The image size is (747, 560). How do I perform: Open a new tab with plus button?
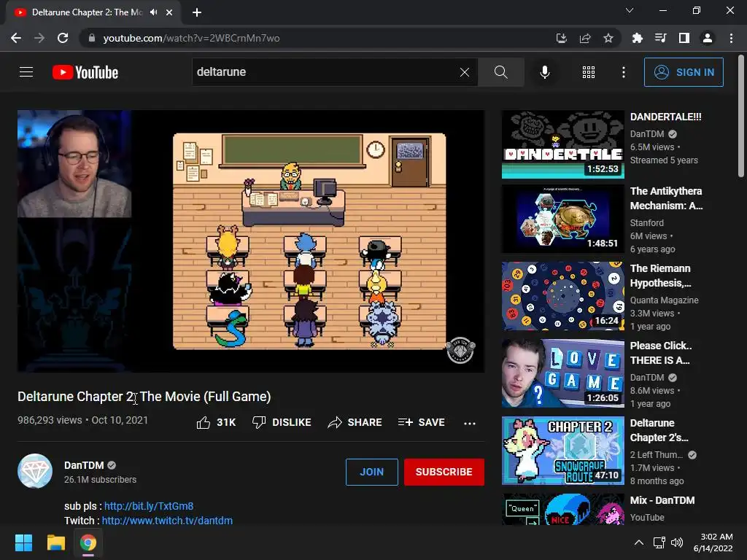pyautogui.click(x=197, y=12)
